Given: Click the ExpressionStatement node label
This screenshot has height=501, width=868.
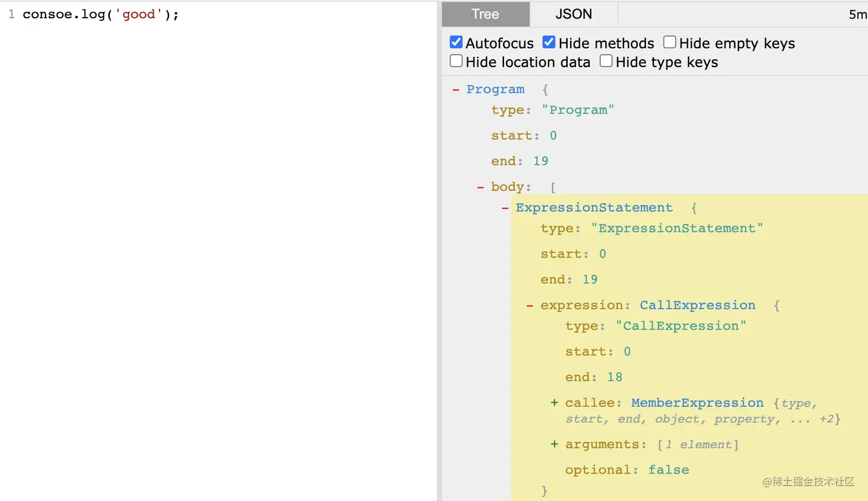Looking at the screenshot, I should click(594, 208).
